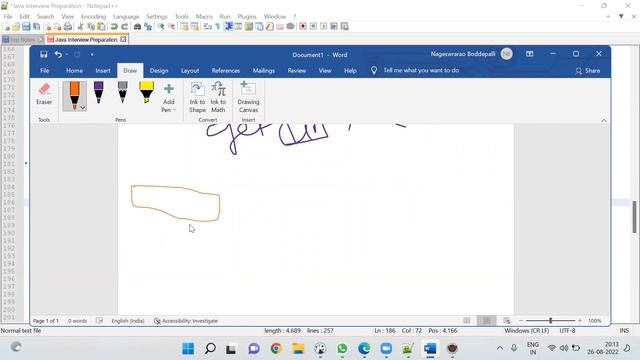640x360 pixels.
Task: Click Notepad++ record macro icon
Action: (302, 27)
